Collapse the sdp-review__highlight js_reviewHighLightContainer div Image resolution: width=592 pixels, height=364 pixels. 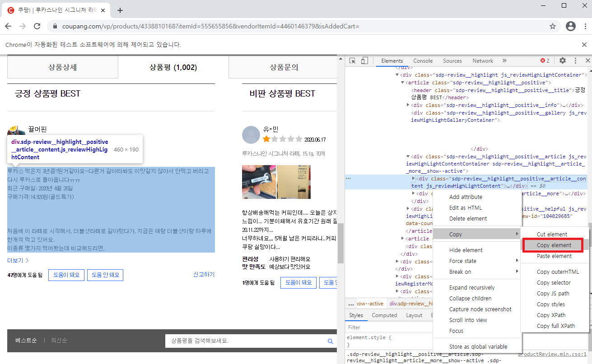pos(397,75)
